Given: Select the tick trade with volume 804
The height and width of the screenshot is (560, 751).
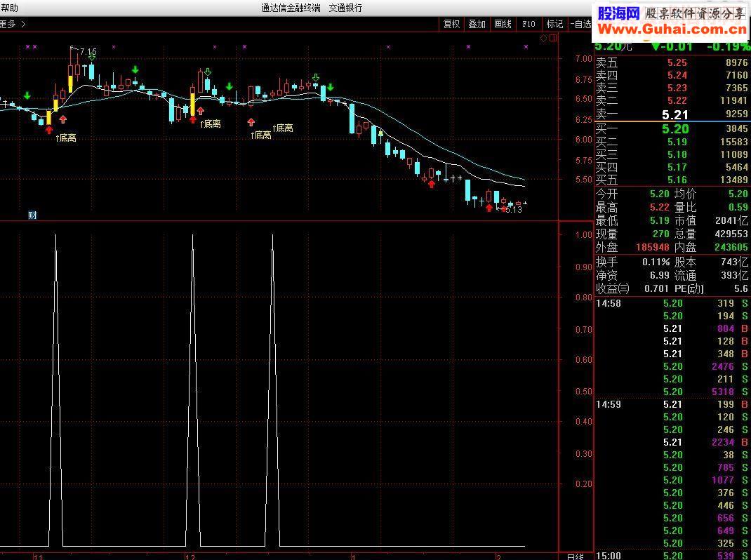Looking at the screenshot, I should [672, 328].
